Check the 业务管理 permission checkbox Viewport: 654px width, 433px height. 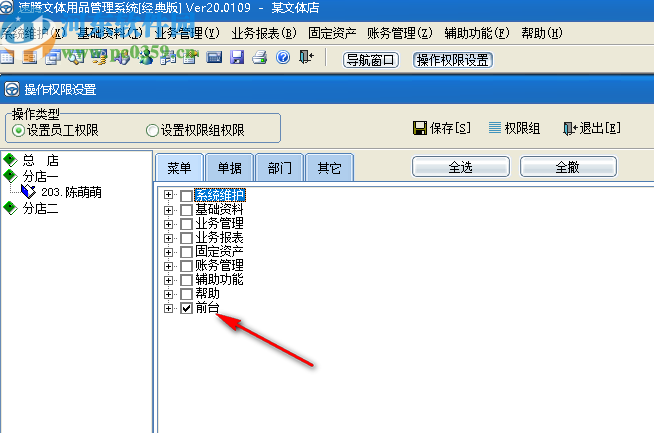click(x=186, y=224)
